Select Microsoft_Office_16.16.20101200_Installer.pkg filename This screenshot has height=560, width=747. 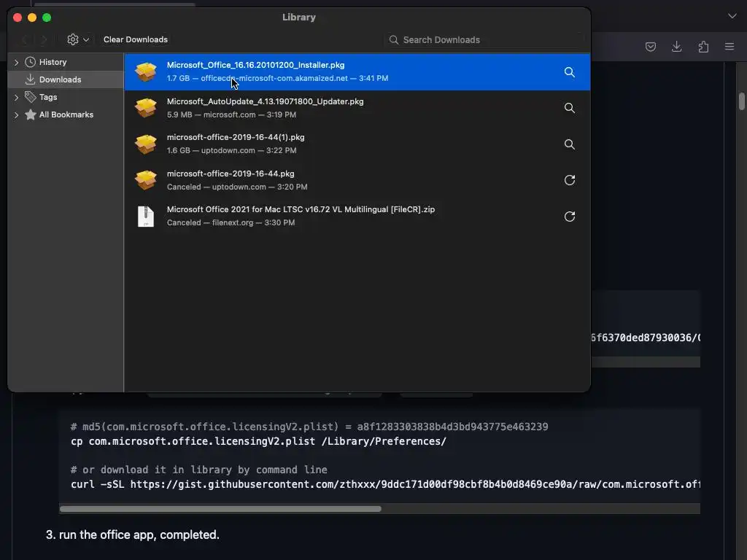[255, 65]
